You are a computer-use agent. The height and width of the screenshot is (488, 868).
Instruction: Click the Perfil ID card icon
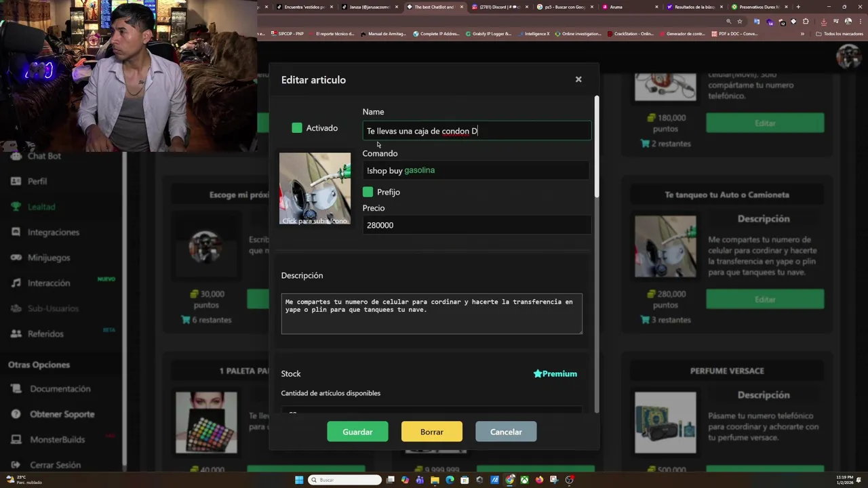pos(16,181)
